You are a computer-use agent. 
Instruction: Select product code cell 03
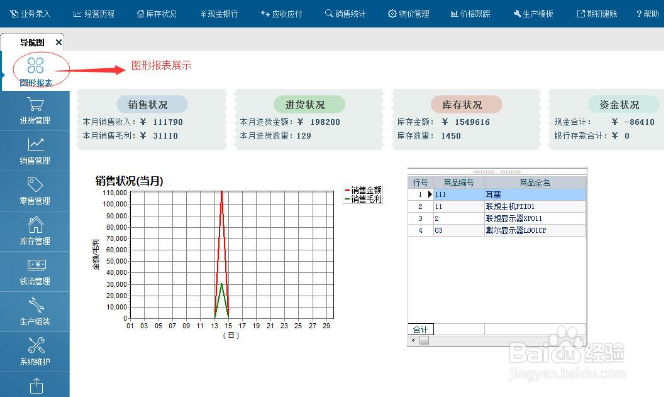pos(459,230)
